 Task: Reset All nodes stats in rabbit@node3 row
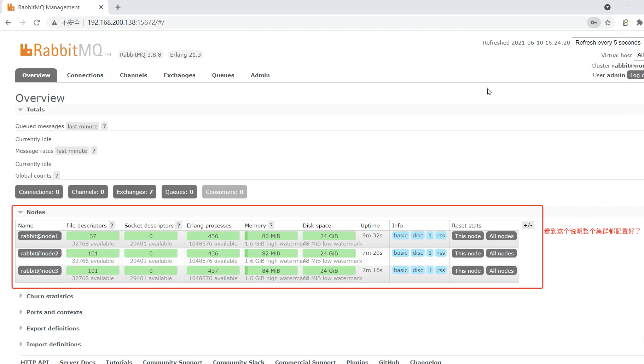[501, 271]
